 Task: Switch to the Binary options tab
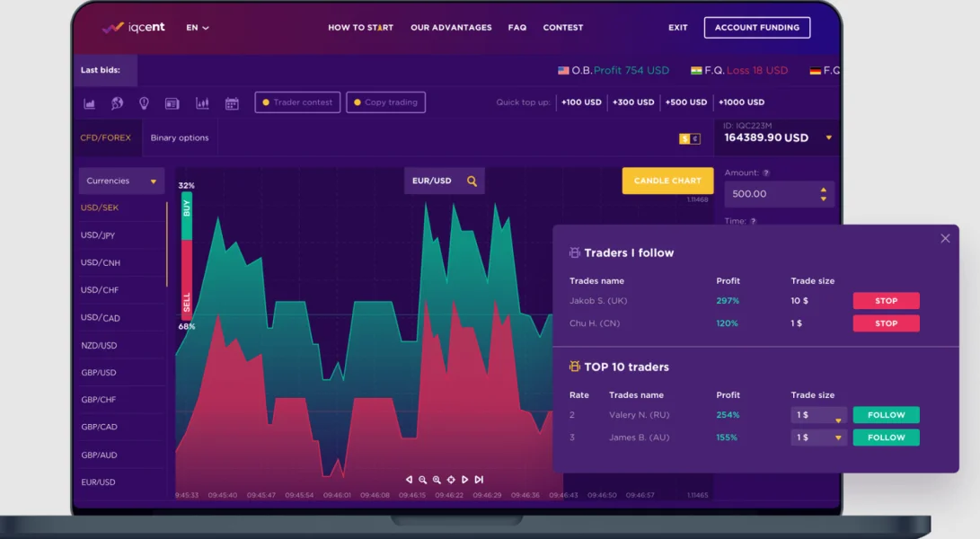180,137
